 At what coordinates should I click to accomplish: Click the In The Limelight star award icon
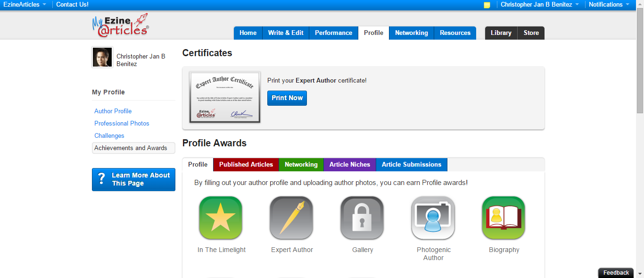(221, 218)
